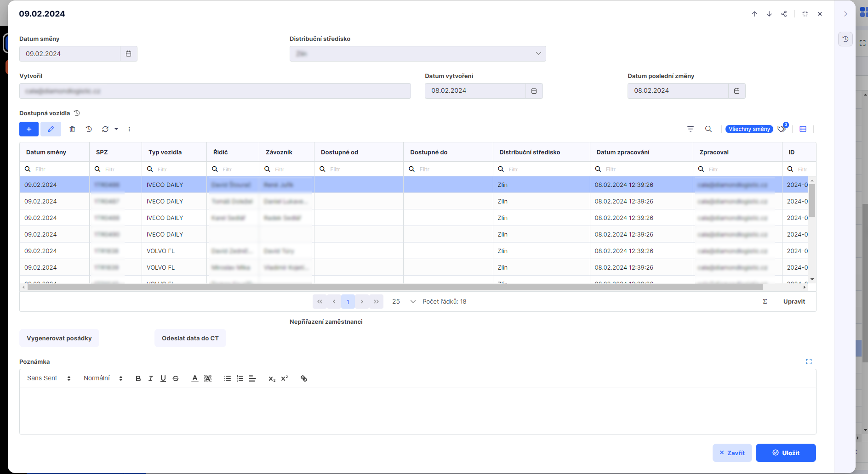Open the three-dot more options menu

(x=129, y=129)
